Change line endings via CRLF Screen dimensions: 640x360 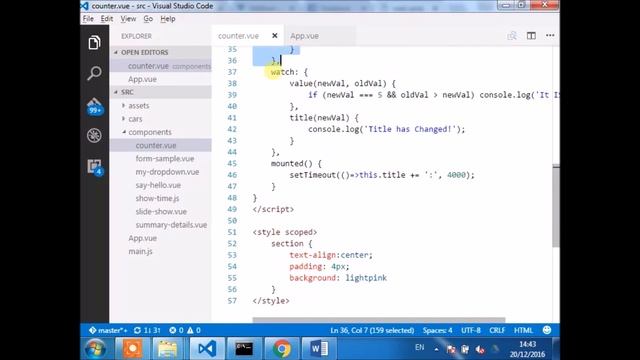tap(497, 330)
